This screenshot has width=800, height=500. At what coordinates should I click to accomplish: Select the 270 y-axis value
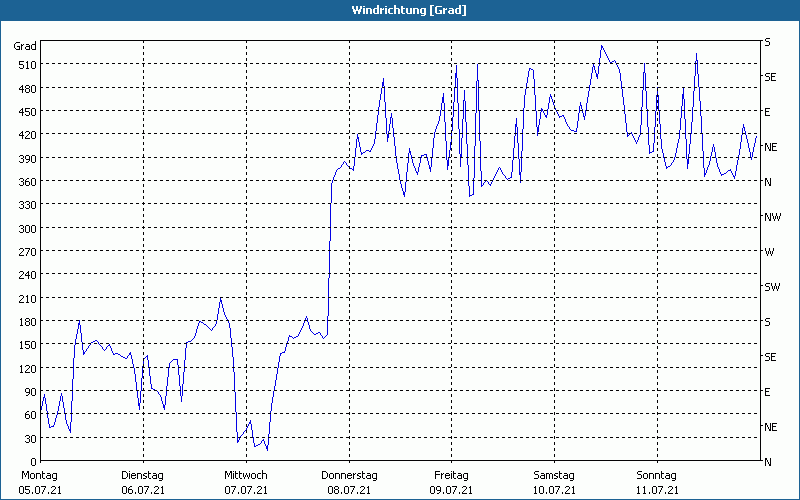28,252
